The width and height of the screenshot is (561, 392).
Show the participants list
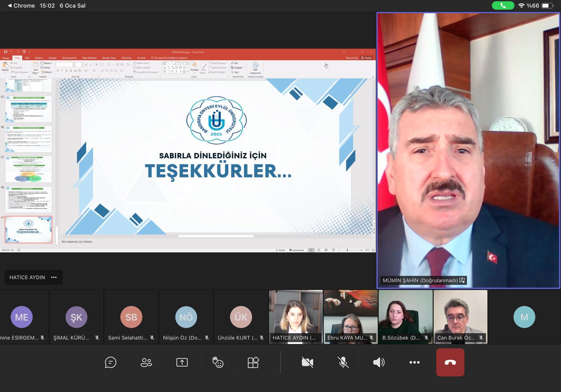[146, 362]
